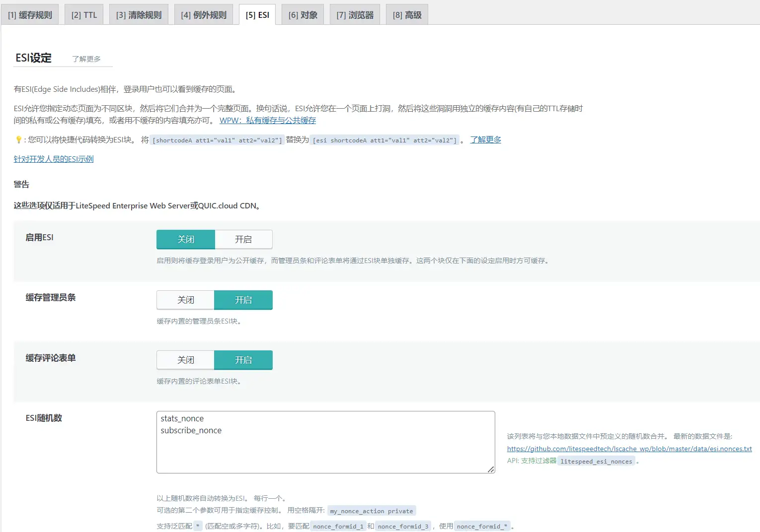Viewport: 760px width, 532px height.
Task: Open the TTL tab
Action: (x=84, y=15)
